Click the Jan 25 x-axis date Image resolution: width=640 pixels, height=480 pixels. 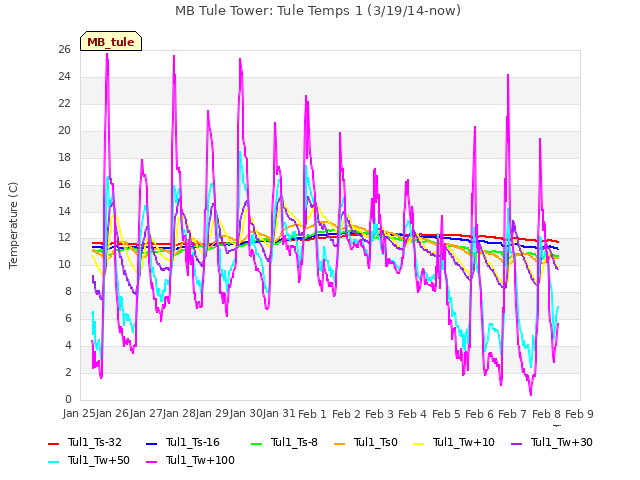pyautogui.click(x=79, y=413)
